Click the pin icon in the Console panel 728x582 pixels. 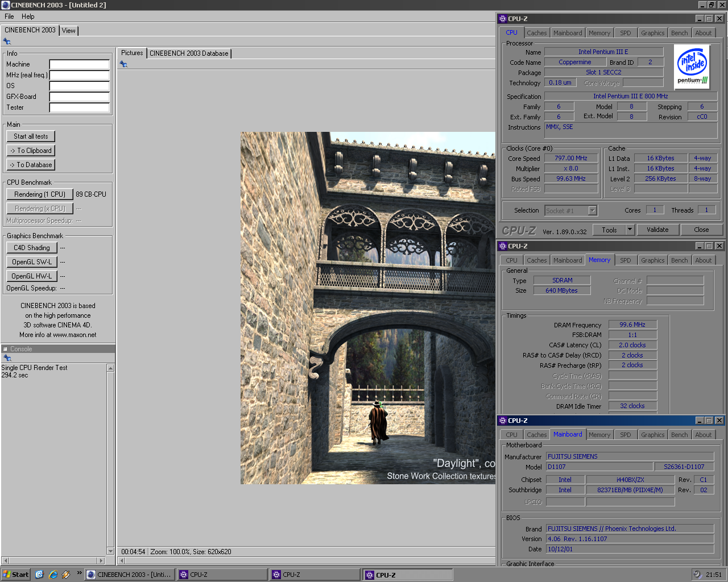[x=7, y=358]
